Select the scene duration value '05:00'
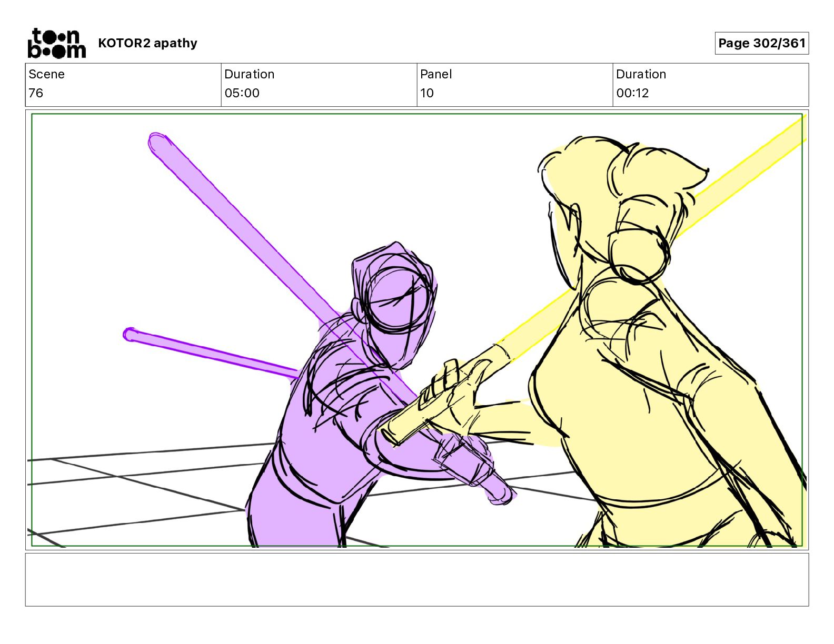Screen dimensions: 834x644 (242, 93)
